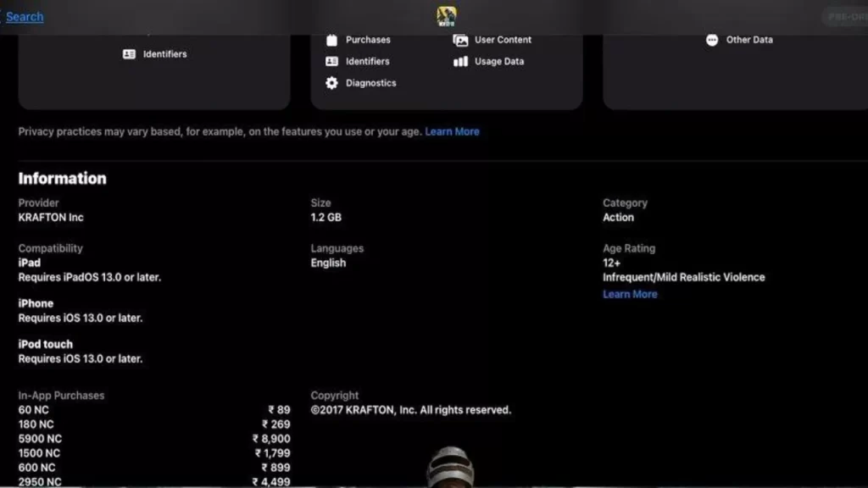Open Learn More link for privacy practices
Screen dimensions: 868x488
tap(453, 131)
